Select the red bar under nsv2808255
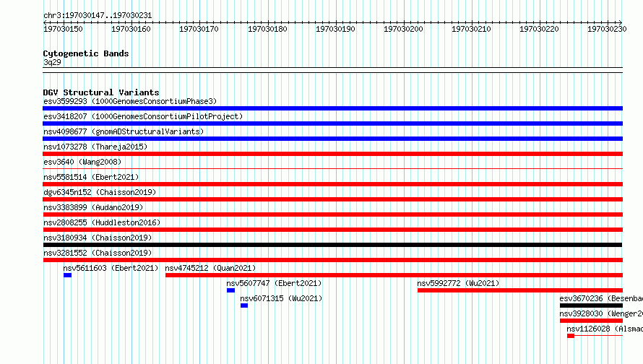The image size is (643, 364). [x=332, y=230]
